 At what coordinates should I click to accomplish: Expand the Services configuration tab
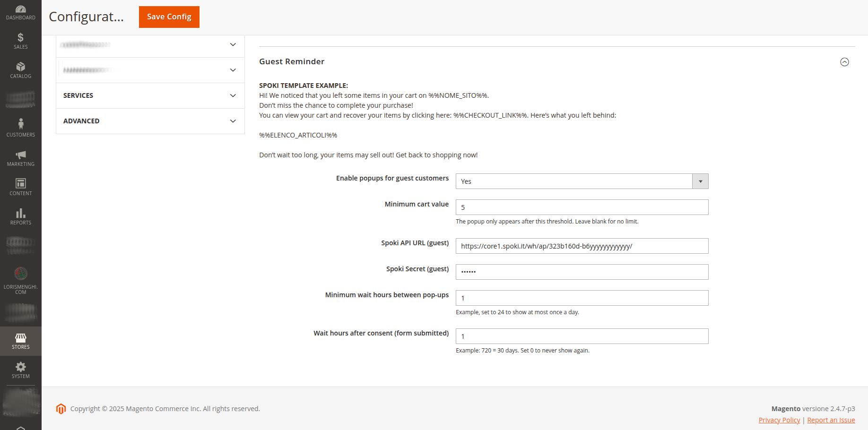point(150,95)
